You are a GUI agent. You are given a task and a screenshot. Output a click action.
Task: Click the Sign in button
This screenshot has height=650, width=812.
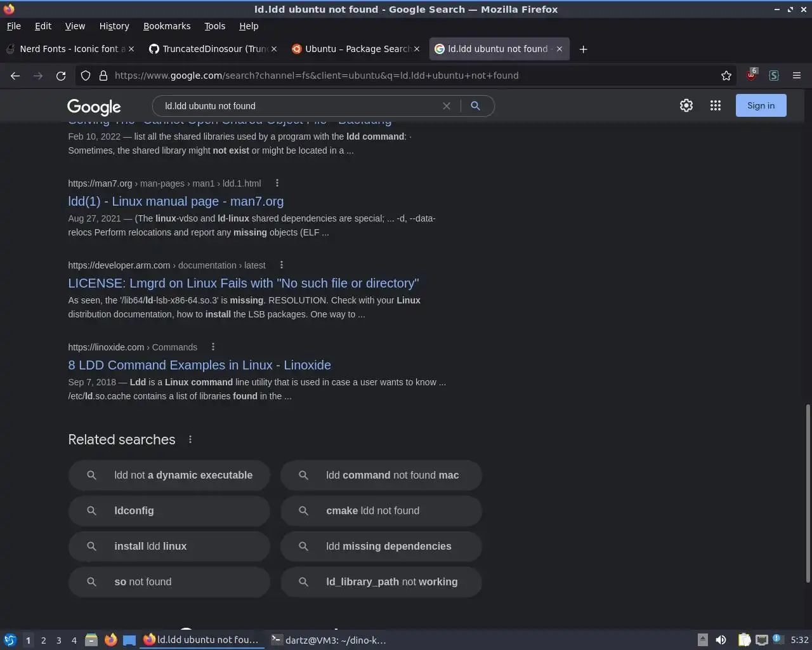[761, 105]
